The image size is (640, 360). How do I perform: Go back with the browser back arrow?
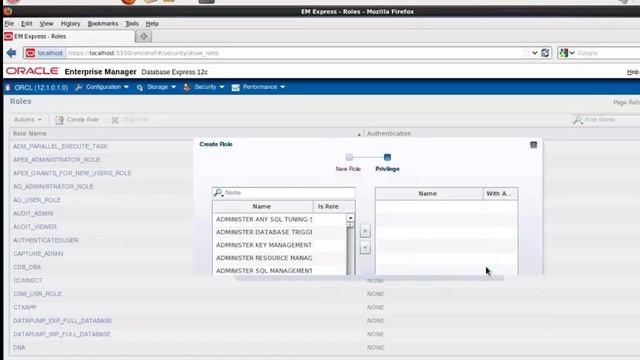click(x=11, y=53)
